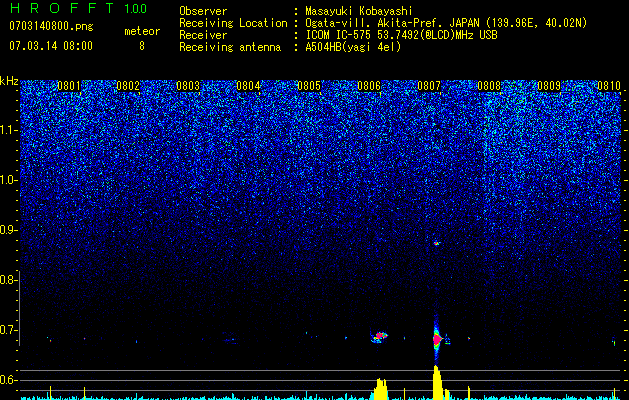Click the 0802 time marker

[x=128, y=86]
